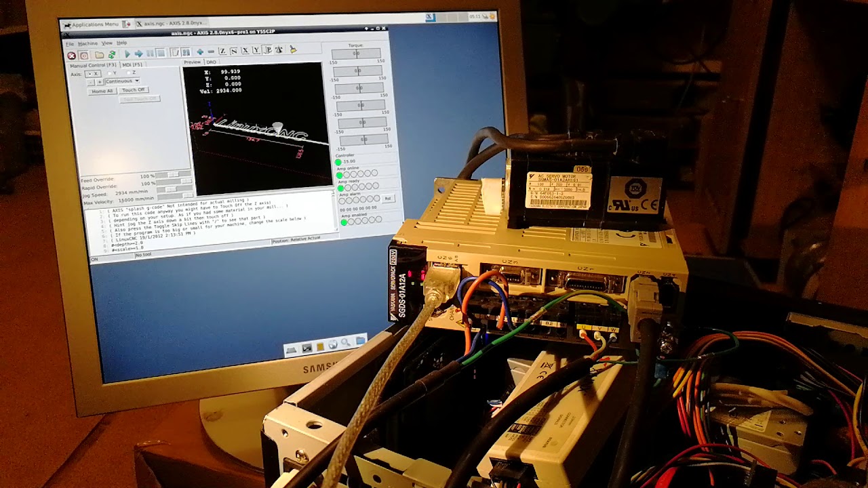Viewport: 868px width, 488px height.
Task: Stop program execution icon
Action: (x=161, y=53)
